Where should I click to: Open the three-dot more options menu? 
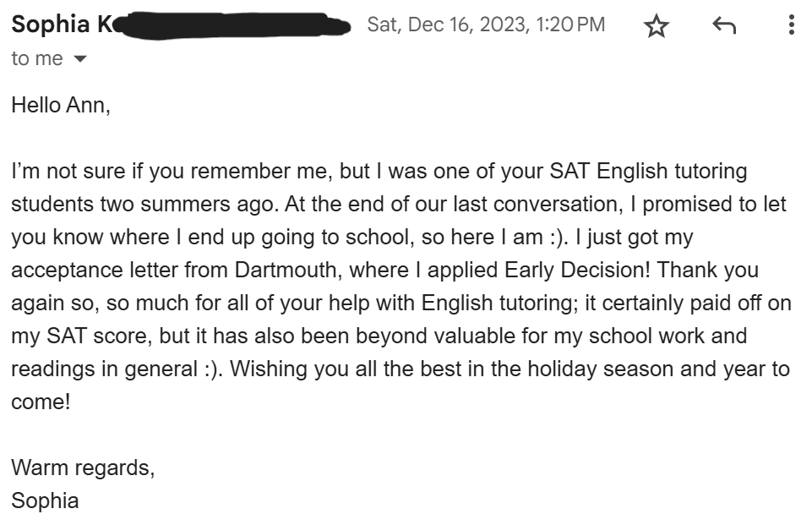pos(791,25)
